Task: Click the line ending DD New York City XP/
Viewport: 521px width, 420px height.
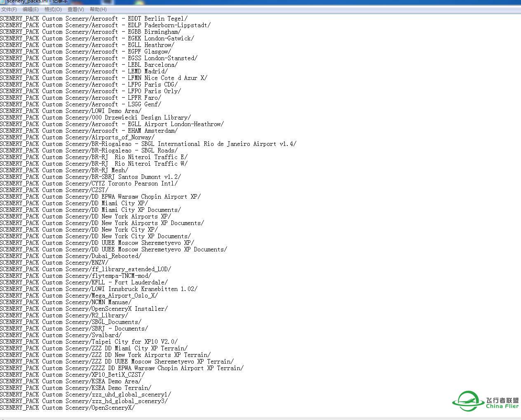Action: tap(79, 230)
